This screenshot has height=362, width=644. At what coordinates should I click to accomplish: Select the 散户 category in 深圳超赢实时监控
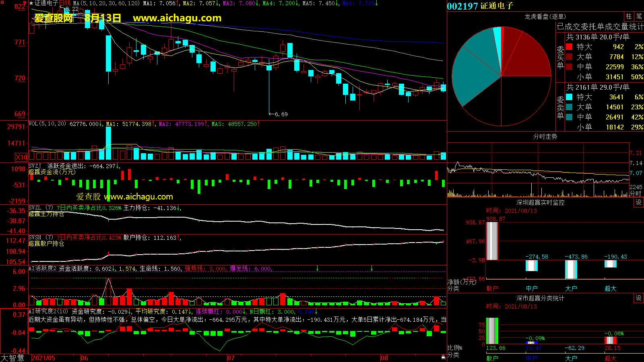(x=492, y=288)
